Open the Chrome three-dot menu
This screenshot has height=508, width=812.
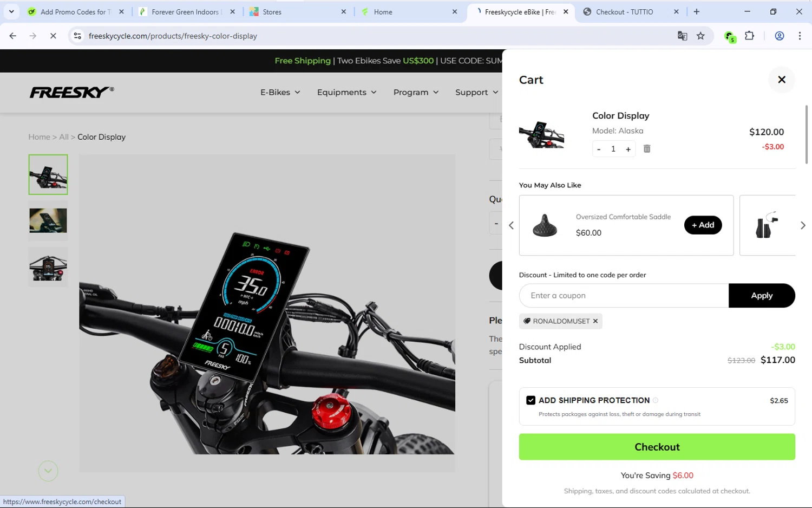click(800, 36)
